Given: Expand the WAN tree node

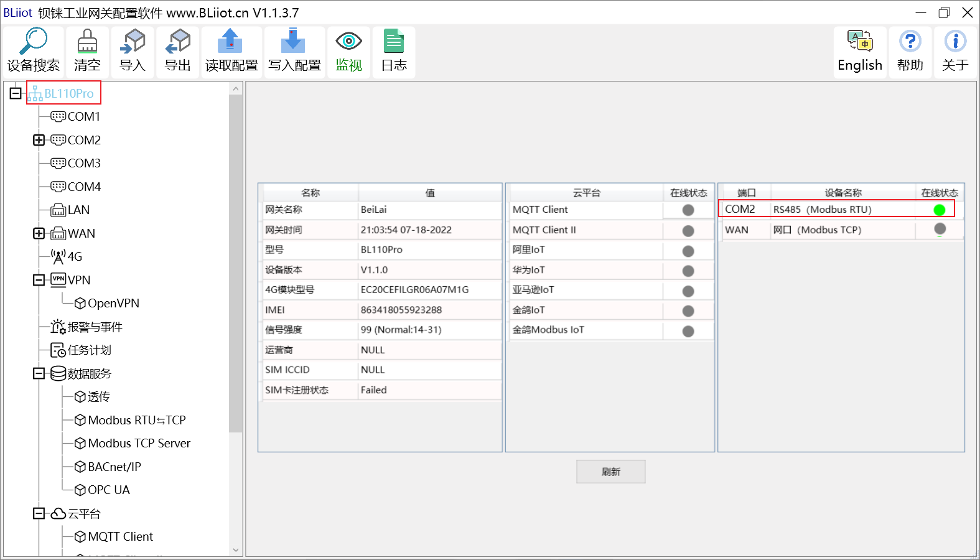Looking at the screenshot, I should pyautogui.click(x=39, y=233).
